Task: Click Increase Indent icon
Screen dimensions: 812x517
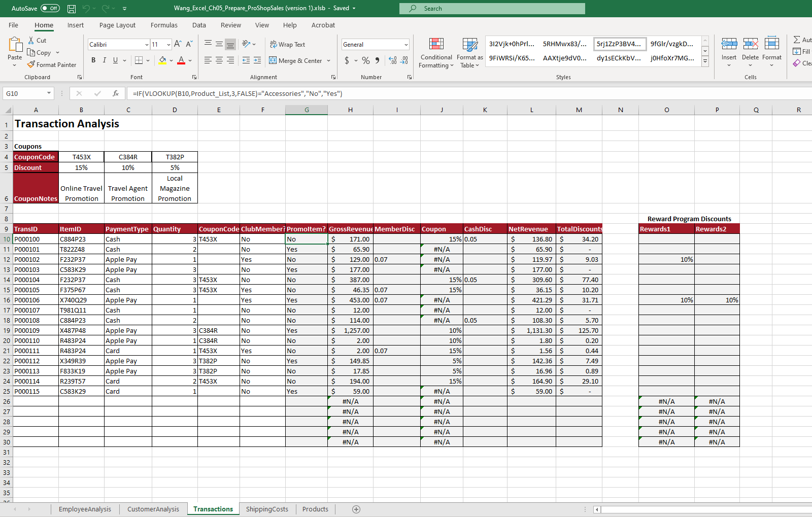Action: 257,60
